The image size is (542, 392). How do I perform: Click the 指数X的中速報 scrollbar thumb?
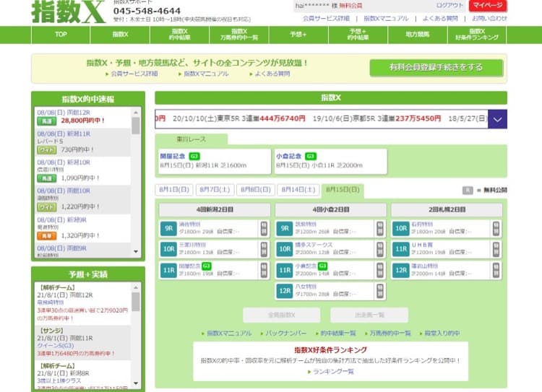[136, 126]
